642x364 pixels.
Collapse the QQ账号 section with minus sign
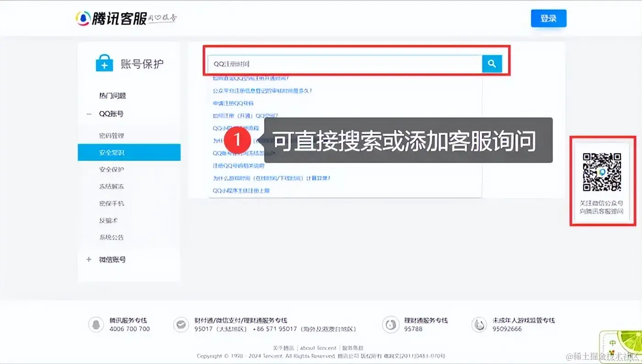point(89,114)
